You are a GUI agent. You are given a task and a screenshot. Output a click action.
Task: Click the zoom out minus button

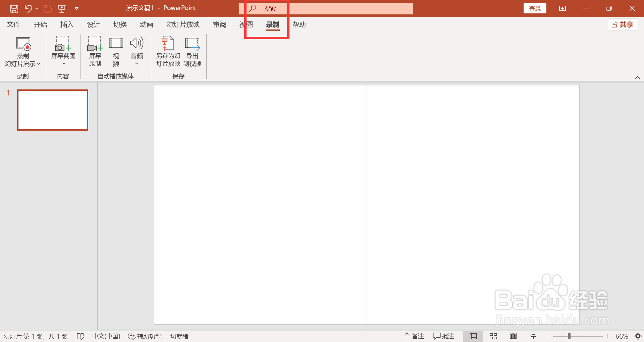(x=548, y=336)
